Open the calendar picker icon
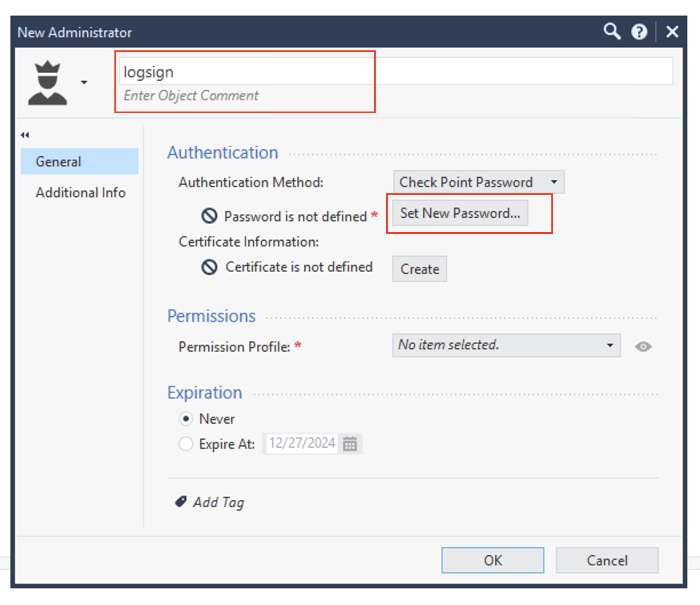Viewport: 700px width, 605px height. (350, 444)
